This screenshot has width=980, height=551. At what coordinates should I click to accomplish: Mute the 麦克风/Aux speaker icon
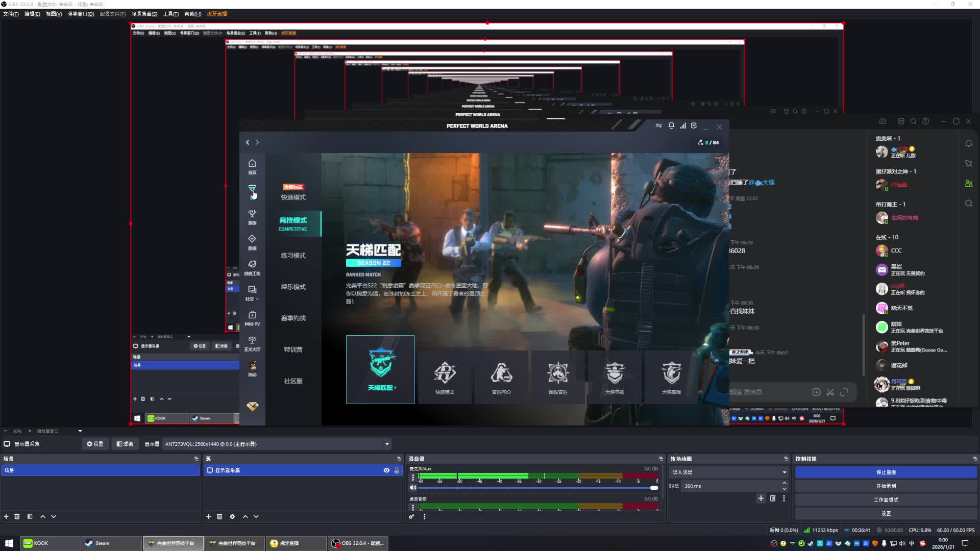[413, 487]
